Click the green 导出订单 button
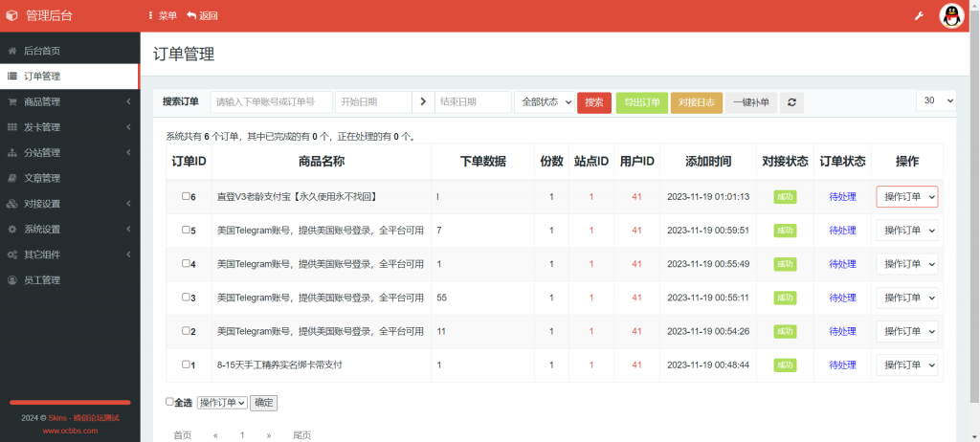Viewport: 980px width, 442px height. coord(642,102)
